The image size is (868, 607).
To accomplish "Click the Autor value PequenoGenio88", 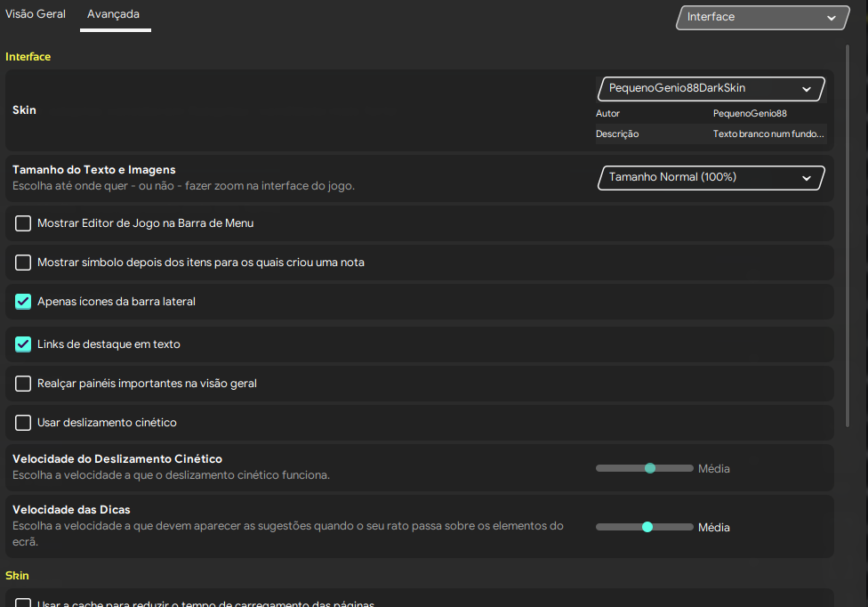I will coord(750,114).
